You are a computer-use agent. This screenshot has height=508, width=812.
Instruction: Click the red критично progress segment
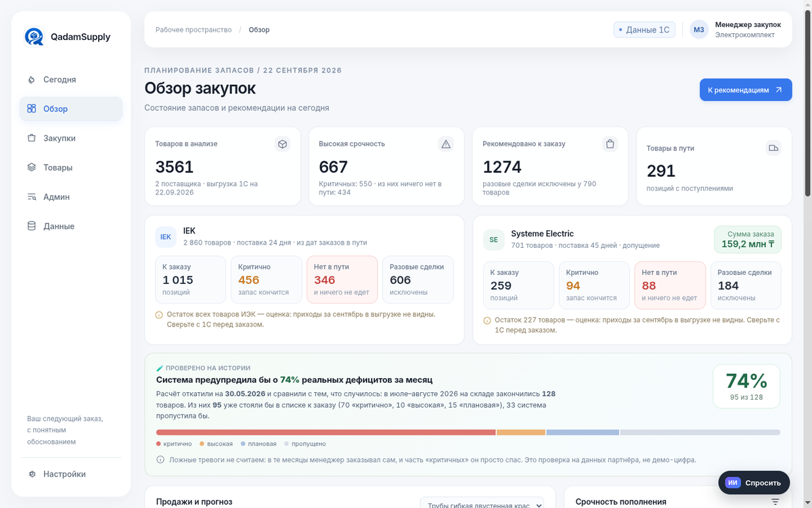point(325,432)
